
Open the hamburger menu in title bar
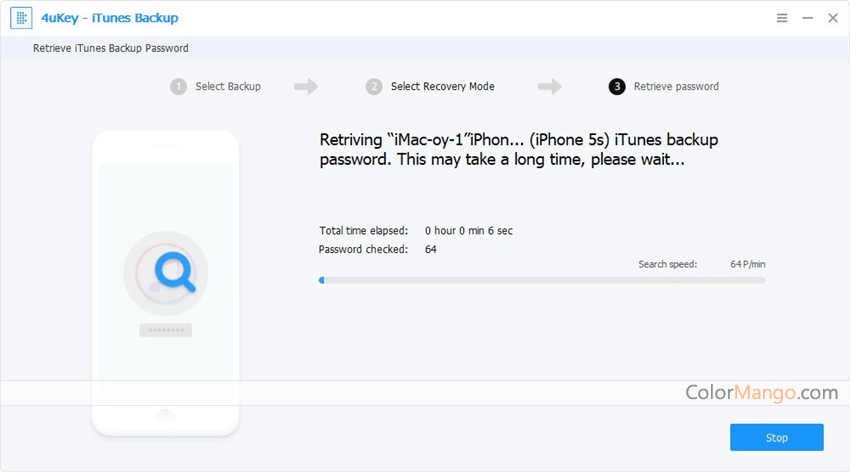click(x=781, y=19)
